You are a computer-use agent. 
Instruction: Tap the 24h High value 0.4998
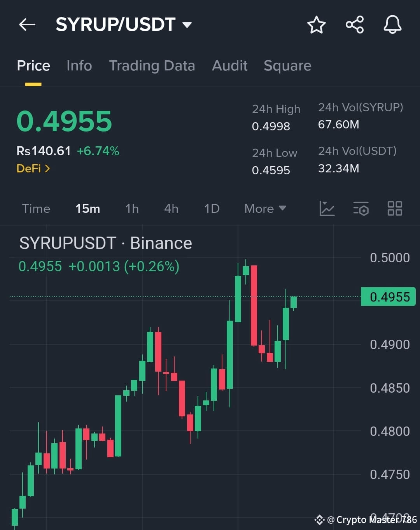[x=271, y=126]
